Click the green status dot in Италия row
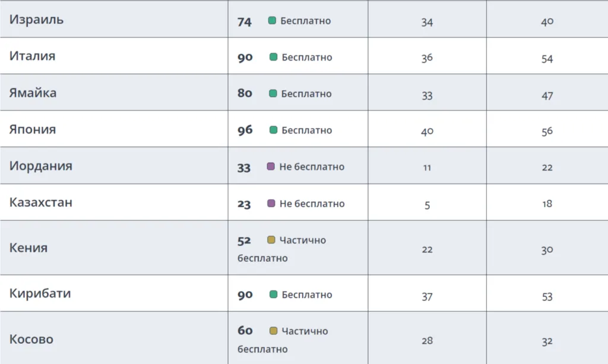The height and width of the screenshot is (364, 608). tap(273, 57)
